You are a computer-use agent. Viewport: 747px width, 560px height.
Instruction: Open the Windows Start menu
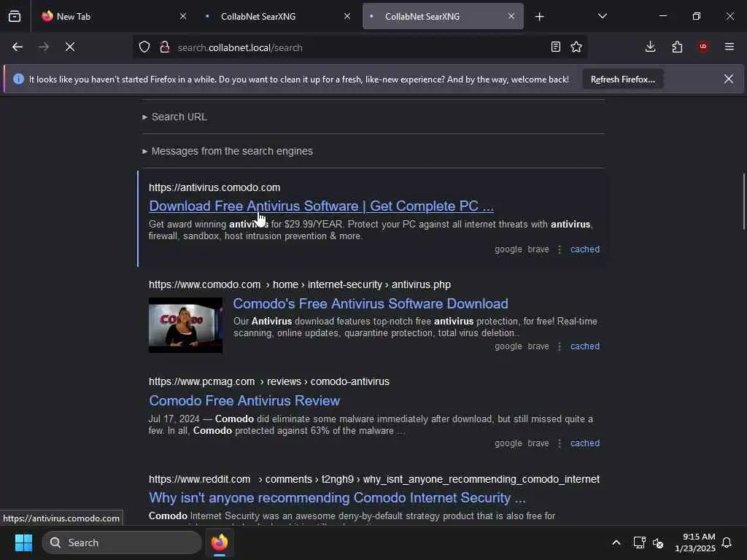23,542
